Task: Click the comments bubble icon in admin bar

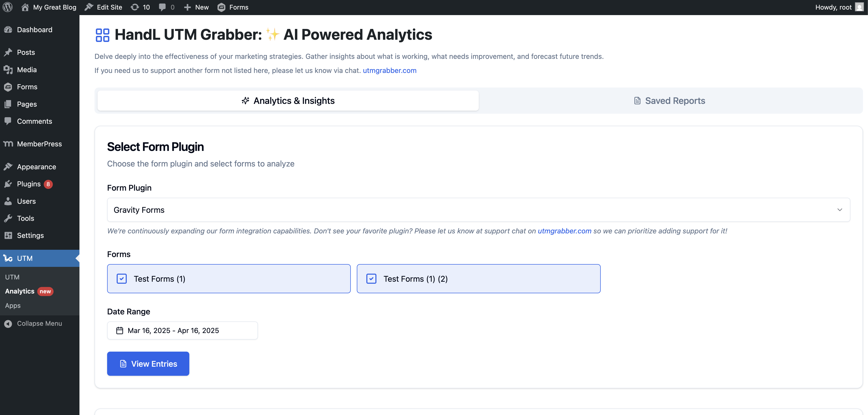Action: 162,7
